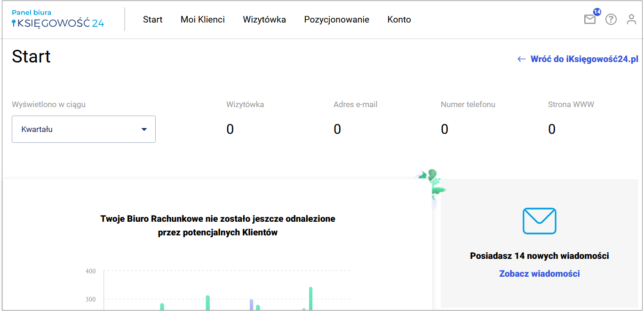
Task: Click the large blue envelope icon
Action: click(x=539, y=221)
